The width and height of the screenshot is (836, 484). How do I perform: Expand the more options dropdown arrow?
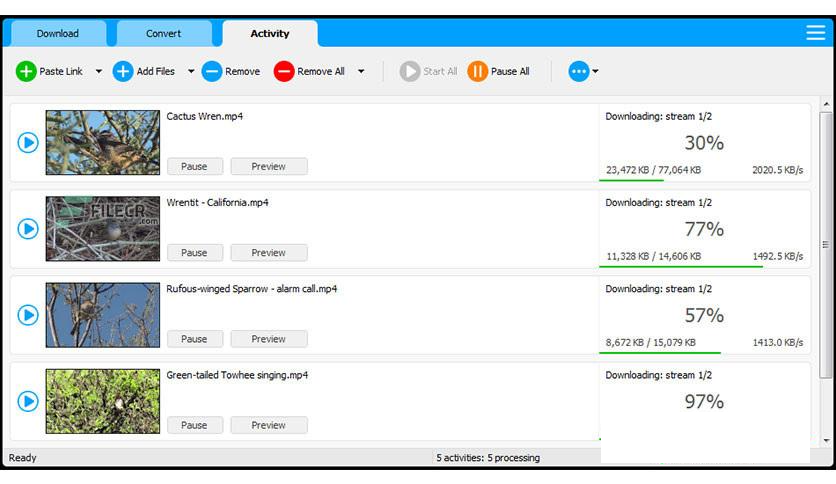[x=596, y=71]
